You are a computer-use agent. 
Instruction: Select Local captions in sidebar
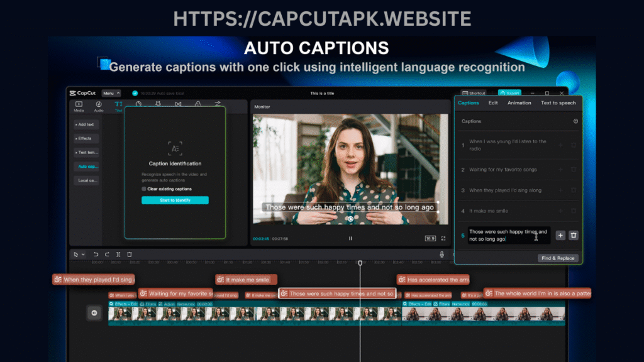[86, 180]
